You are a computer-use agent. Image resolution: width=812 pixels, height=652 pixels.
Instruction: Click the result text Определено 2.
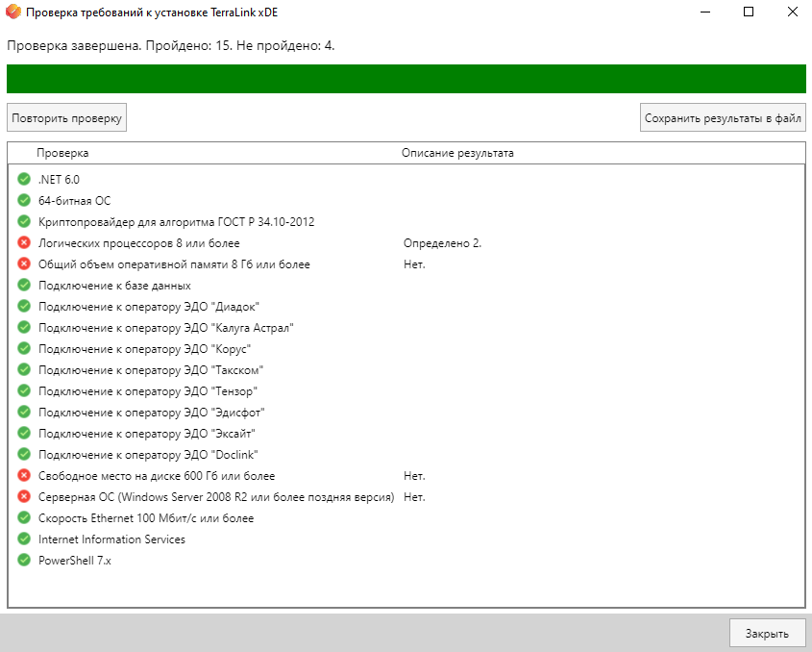(442, 243)
